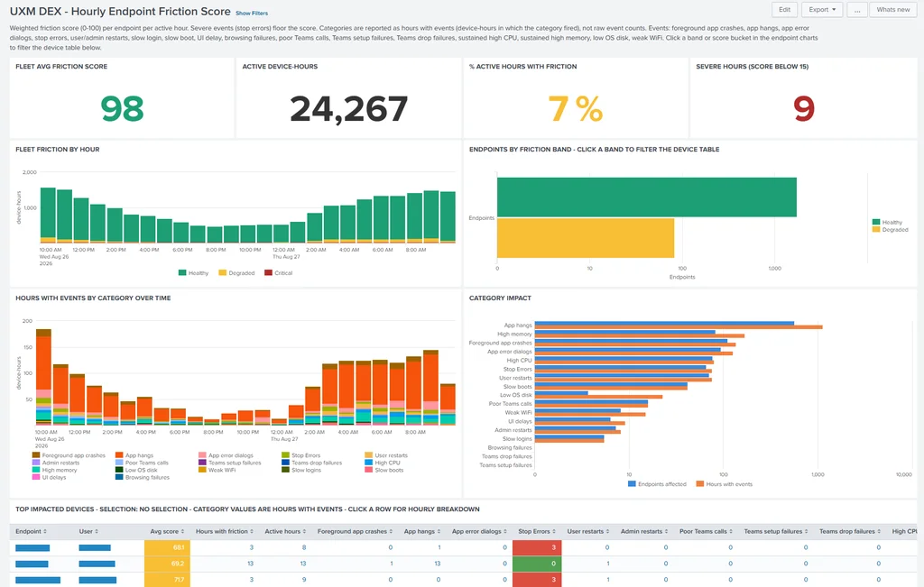The image size is (924, 587).
Task: Toggle App hangs legend entry
Action: click(x=134, y=455)
